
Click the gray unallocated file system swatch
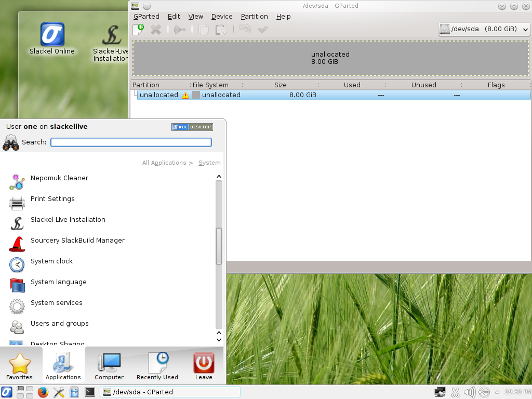(196, 95)
